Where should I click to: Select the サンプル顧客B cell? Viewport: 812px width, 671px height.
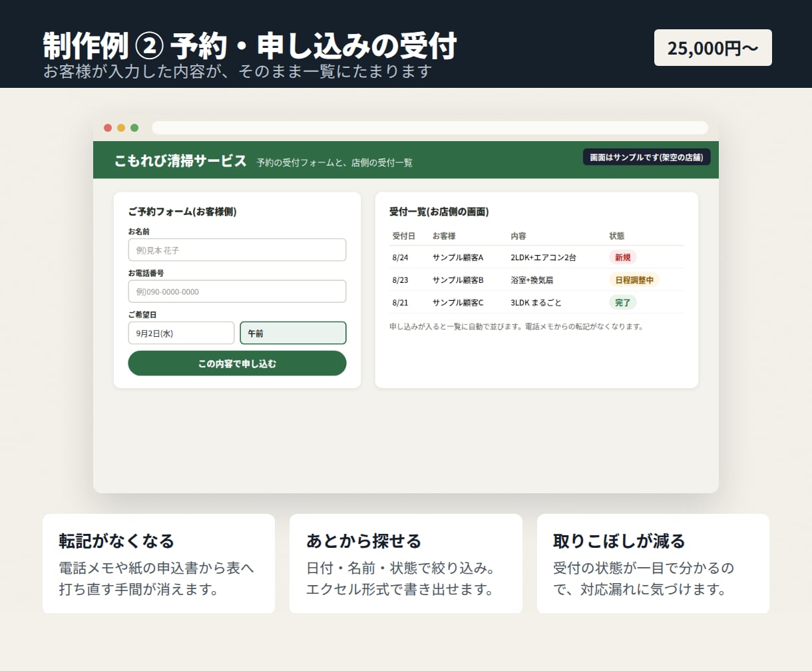pyautogui.click(x=458, y=280)
